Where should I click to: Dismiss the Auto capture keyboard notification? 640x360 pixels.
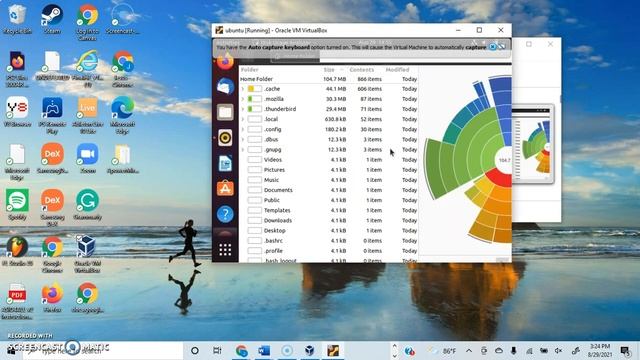[x=493, y=47]
